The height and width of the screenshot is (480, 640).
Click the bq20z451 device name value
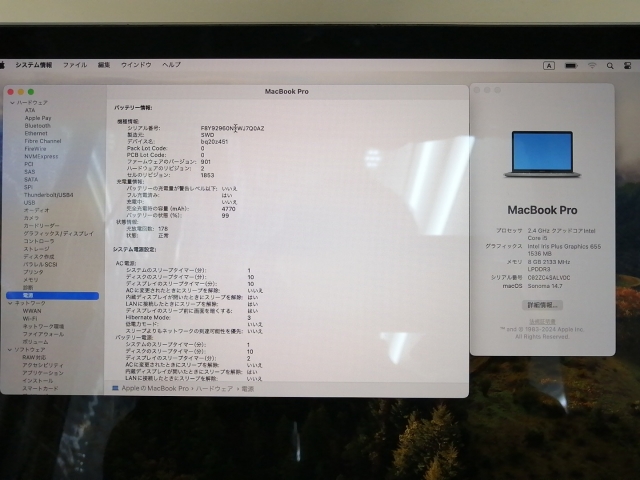(214, 142)
